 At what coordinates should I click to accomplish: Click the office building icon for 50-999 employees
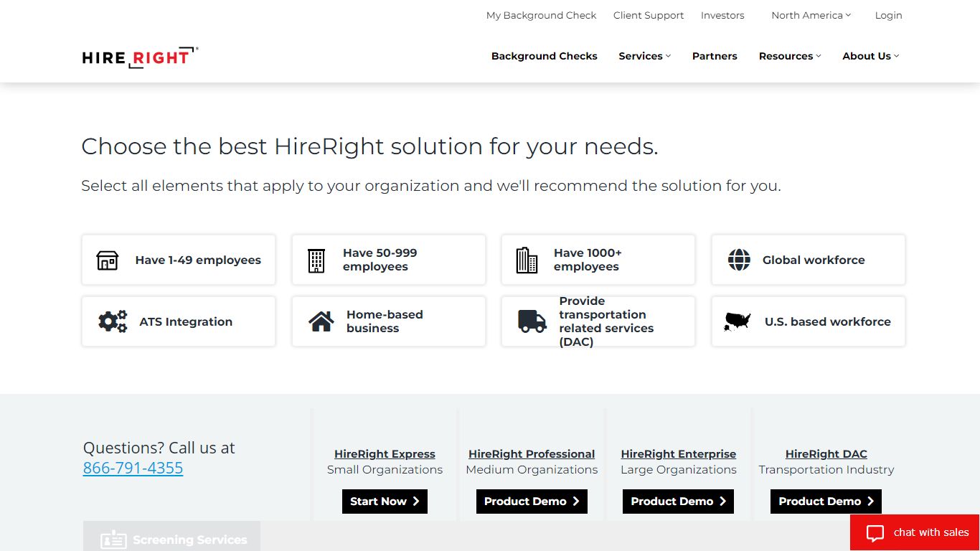(316, 260)
